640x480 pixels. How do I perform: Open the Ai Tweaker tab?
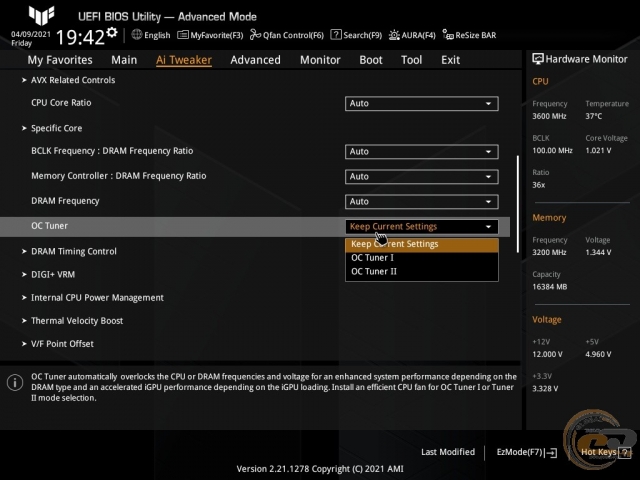point(184,60)
